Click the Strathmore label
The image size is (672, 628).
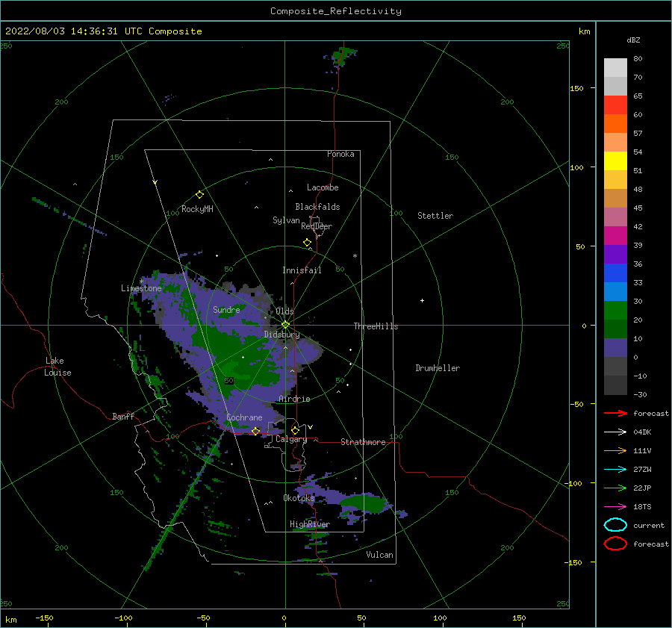tap(363, 442)
